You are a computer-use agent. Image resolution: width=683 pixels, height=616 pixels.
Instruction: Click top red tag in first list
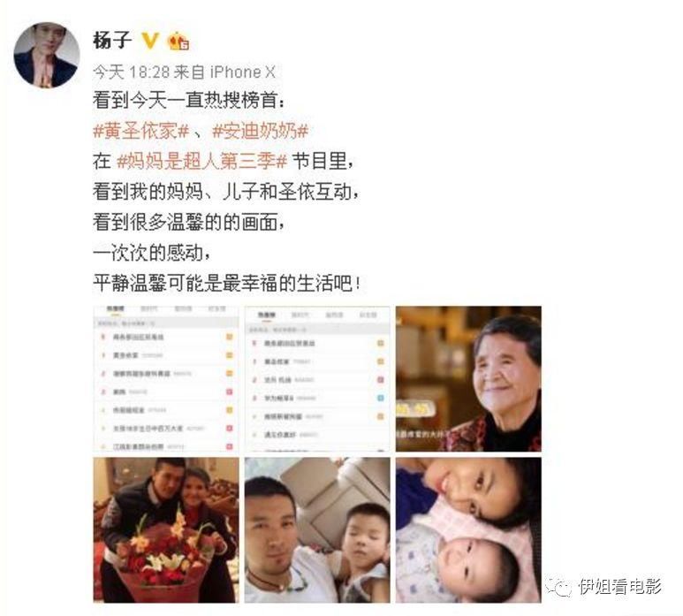click(229, 392)
